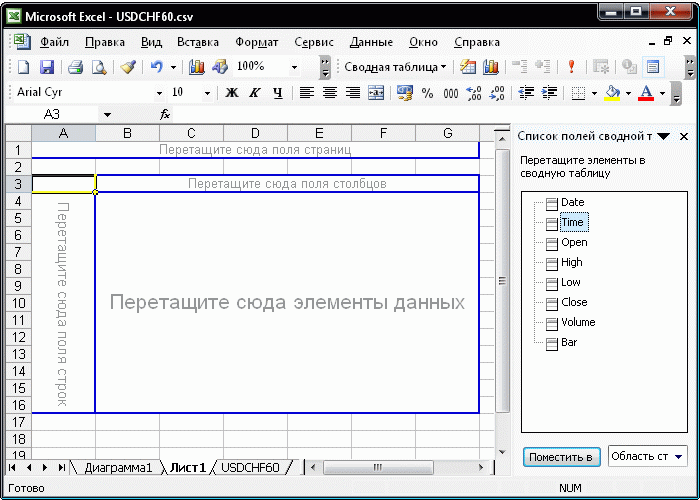Click the Поместить в button
This screenshot has height=500, width=700.
(561, 457)
